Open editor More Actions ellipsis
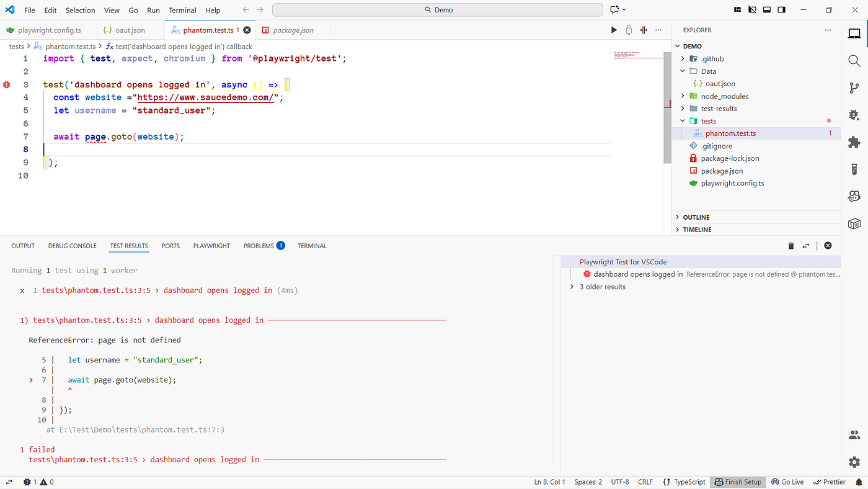868x489 pixels. pos(658,30)
